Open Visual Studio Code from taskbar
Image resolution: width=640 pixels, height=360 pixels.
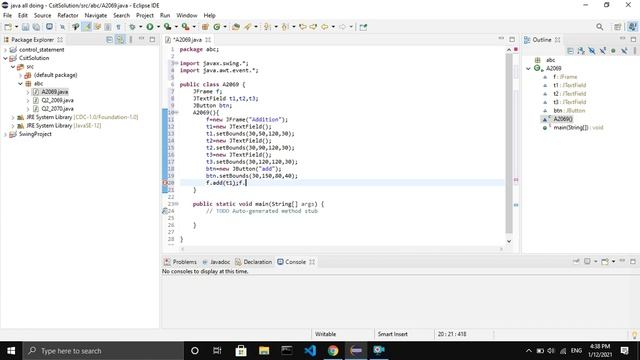click(x=310, y=351)
